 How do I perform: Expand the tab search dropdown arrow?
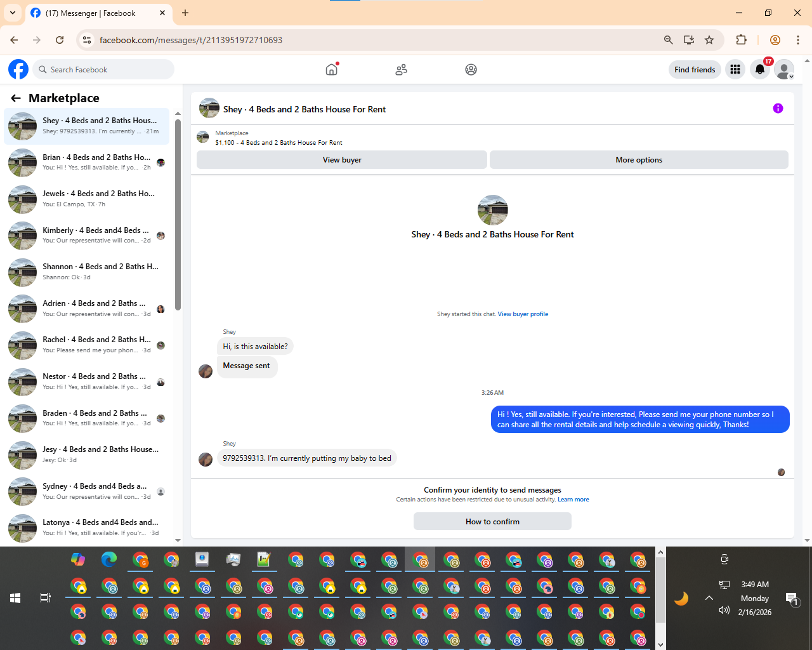(x=13, y=13)
